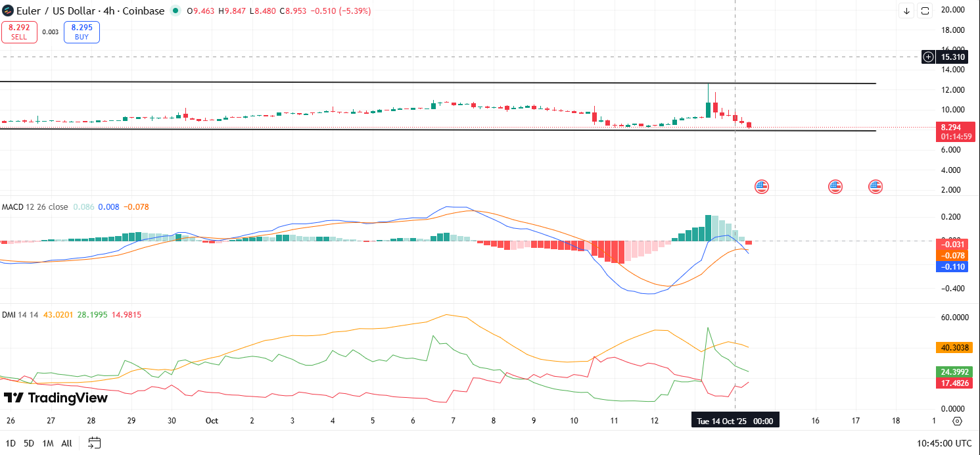980x455 pixels.
Task: Switch to the 1D range tab
Action: [x=11, y=443]
